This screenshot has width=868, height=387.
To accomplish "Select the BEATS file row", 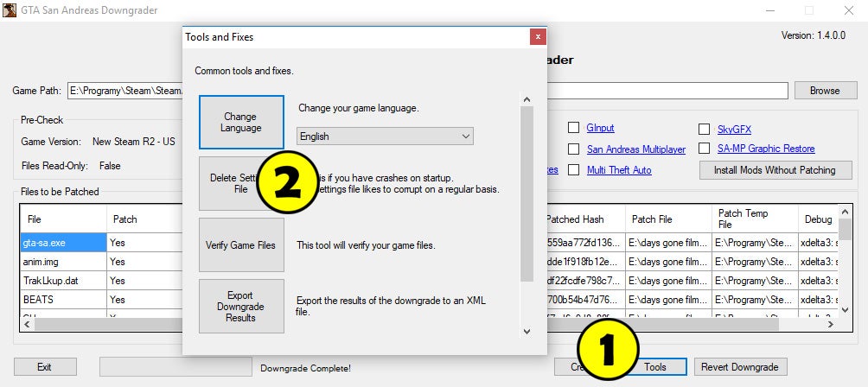I will click(63, 299).
